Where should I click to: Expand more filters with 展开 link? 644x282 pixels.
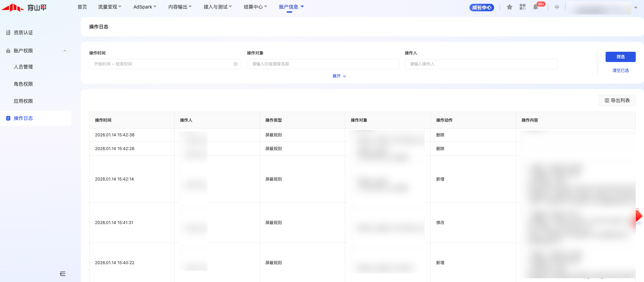[339, 76]
